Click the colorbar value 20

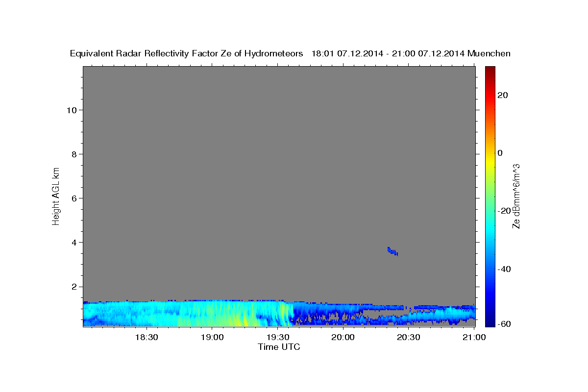pyautogui.click(x=503, y=95)
